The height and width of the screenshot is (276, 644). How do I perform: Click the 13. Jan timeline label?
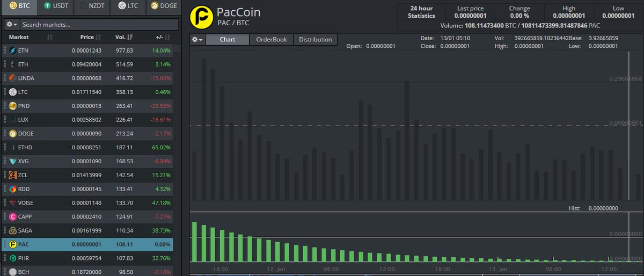pos(497,269)
